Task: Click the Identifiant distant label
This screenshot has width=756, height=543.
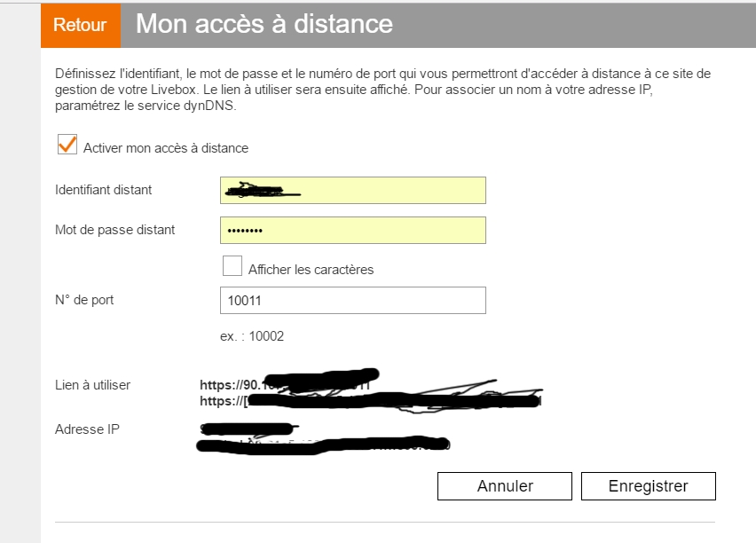Action: pos(104,190)
